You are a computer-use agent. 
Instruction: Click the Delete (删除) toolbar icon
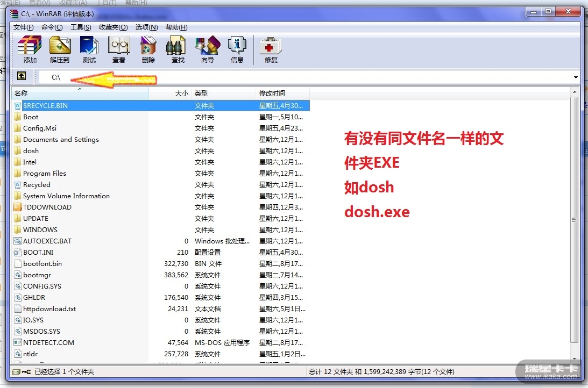[148, 49]
